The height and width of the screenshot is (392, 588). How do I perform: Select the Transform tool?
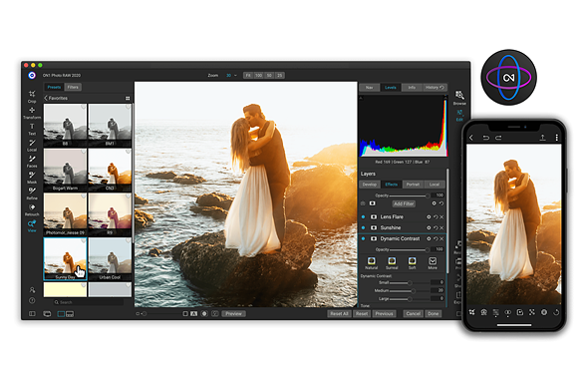point(32,113)
